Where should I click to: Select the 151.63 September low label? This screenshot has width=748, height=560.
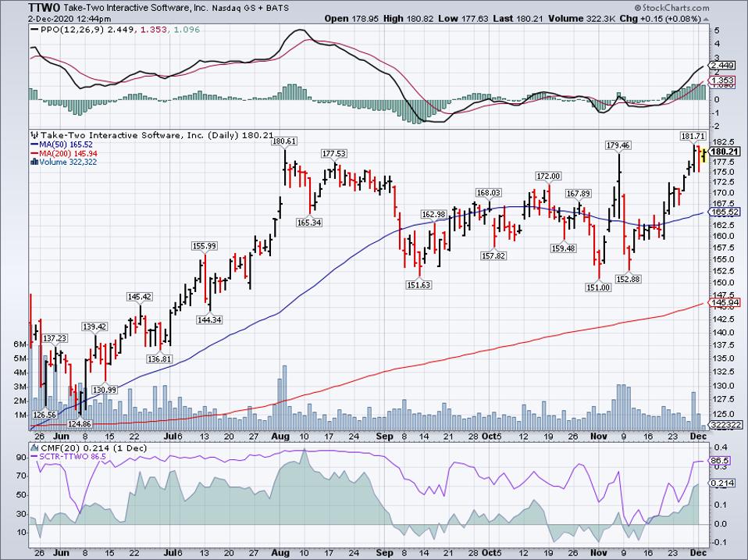click(x=419, y=285)
